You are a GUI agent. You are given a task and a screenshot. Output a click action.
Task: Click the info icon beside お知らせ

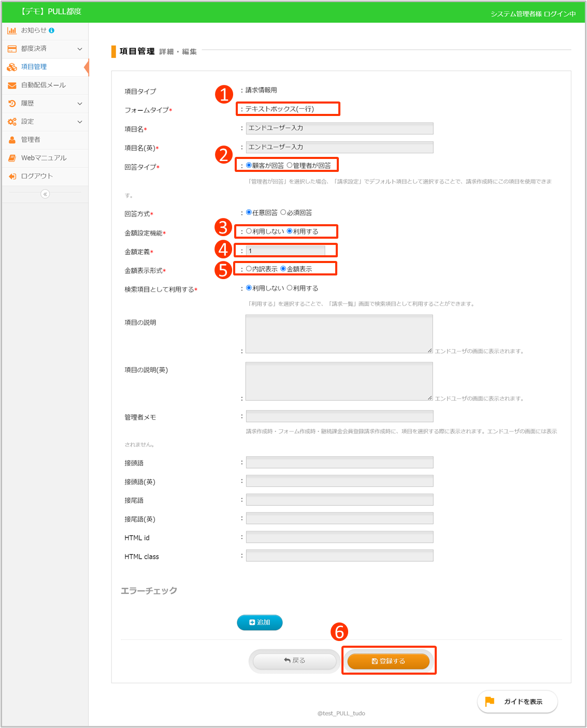(x=51, y=31)
